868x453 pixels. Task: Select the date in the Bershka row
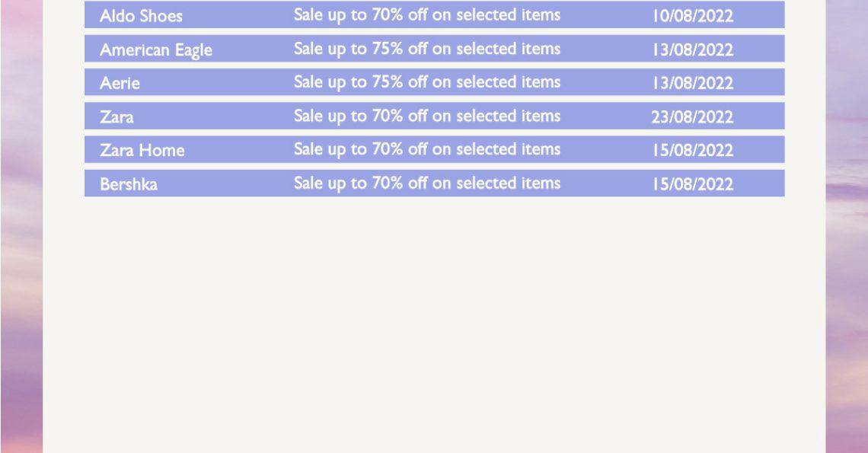tap(692, 183)
